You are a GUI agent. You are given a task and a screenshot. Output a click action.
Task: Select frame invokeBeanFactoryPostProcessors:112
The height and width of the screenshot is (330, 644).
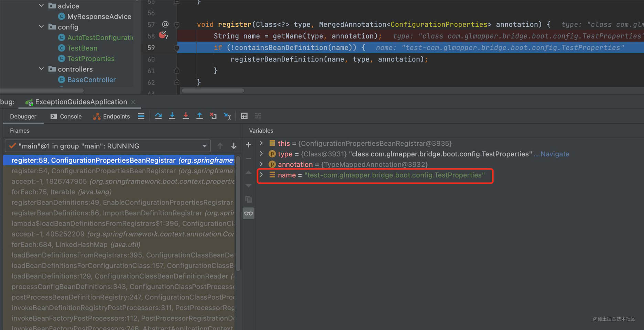coord(119,318)
